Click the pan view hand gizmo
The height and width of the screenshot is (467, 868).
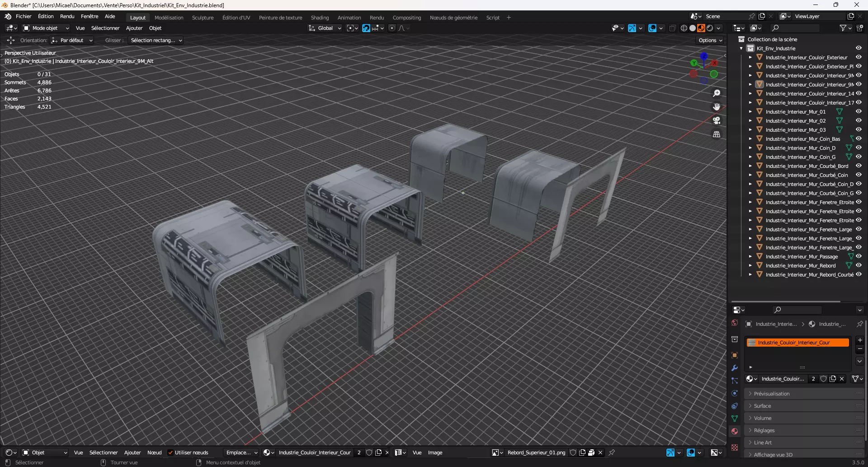[717, 107]
